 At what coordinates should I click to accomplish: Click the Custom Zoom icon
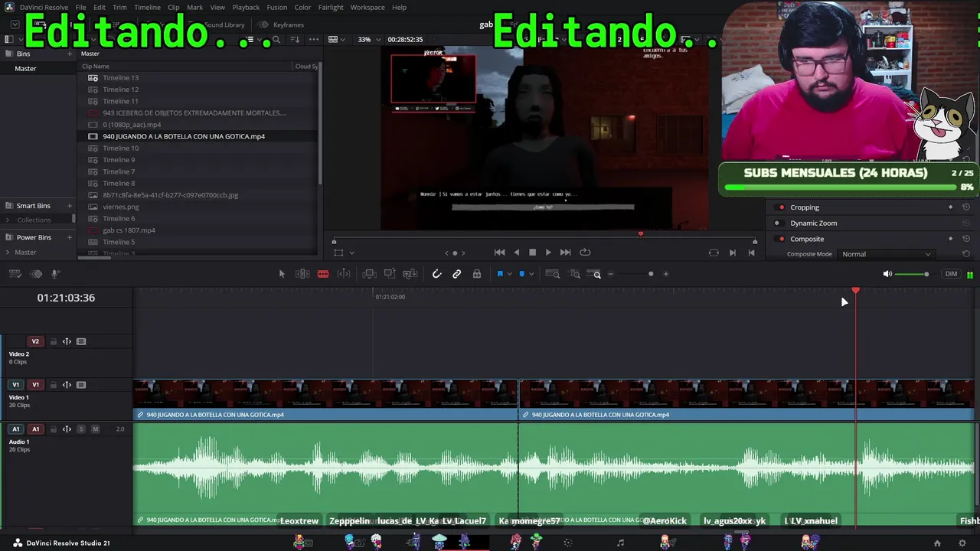(594, 274)
